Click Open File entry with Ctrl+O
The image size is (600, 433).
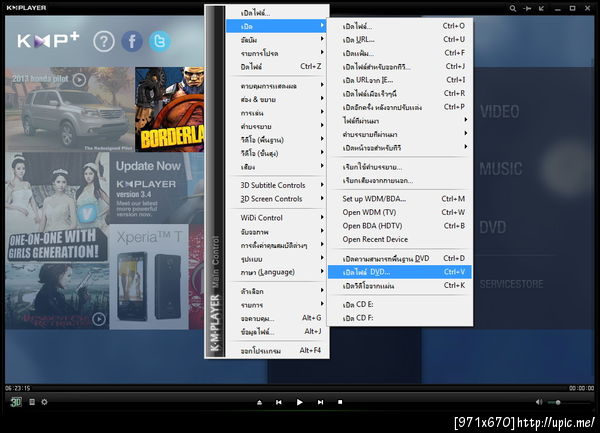pyautogui.click(x=399, y=26)
